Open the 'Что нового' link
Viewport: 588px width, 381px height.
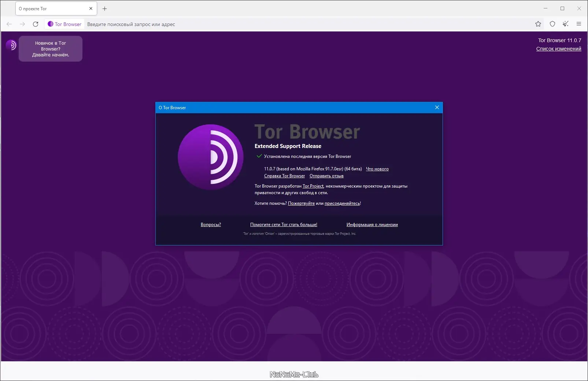click(x=377, y=169)
